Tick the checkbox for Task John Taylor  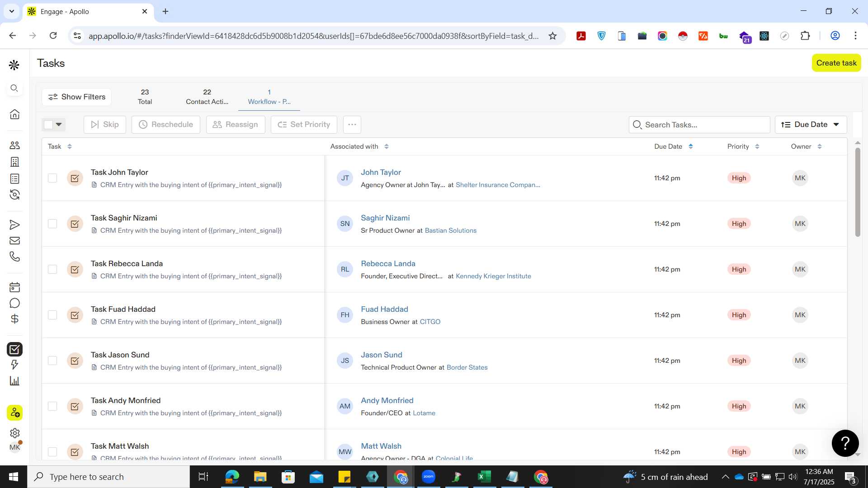click(x=52, y=178)
